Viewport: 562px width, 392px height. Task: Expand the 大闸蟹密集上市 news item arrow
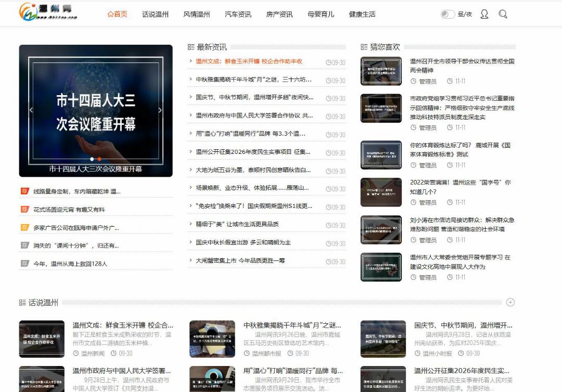(191, 260)
